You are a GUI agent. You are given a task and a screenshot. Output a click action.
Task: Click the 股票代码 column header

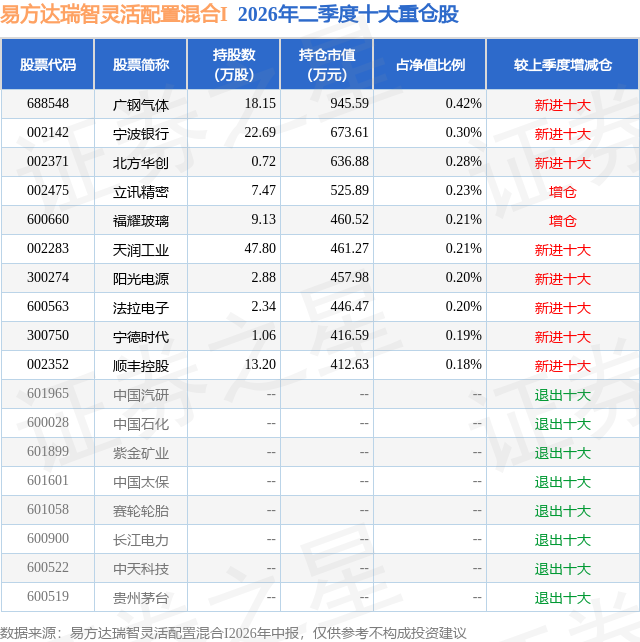[x=47, y=65]
